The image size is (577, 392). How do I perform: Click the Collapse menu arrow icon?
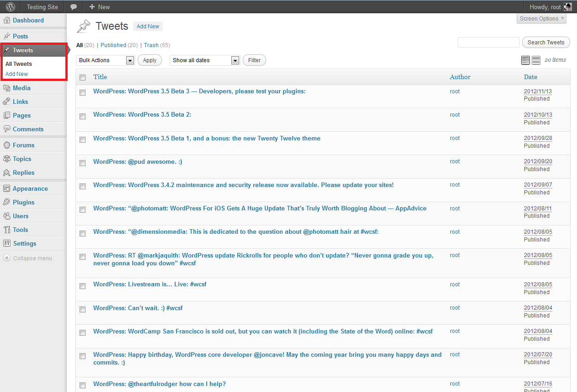pyautogui.click(x=7, y=258)
